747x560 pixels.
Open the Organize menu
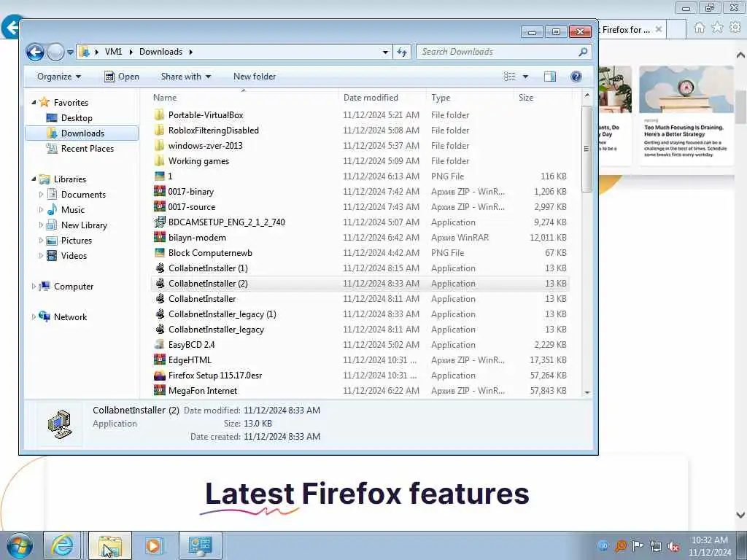[59, 77]
